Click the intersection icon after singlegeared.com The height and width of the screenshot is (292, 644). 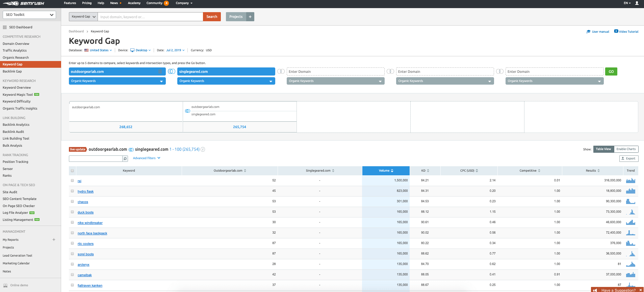click(281, 71)
